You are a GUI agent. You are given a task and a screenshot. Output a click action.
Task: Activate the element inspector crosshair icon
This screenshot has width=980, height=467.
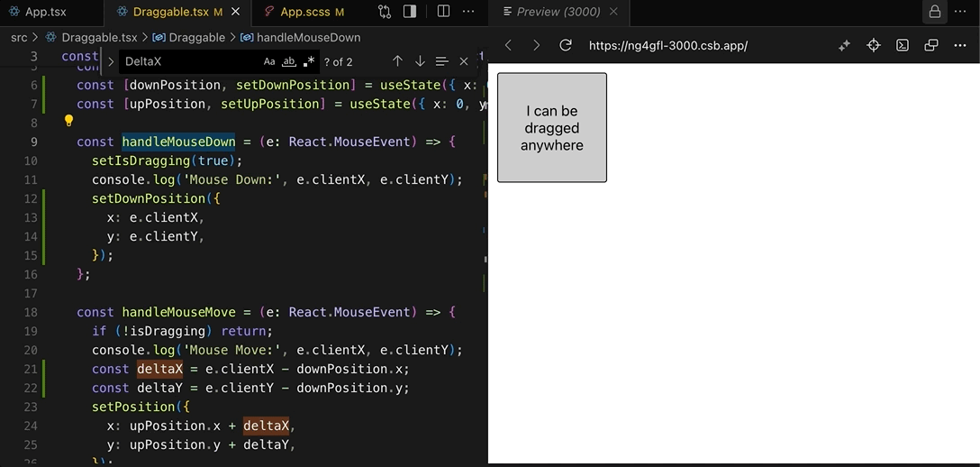(x=873, y=45)
